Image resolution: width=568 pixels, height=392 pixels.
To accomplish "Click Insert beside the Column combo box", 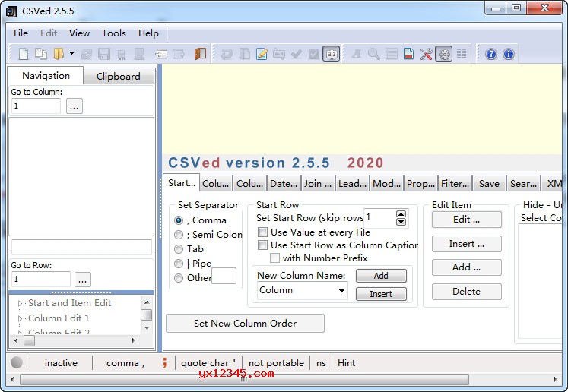I will click(x=381, y=294).
